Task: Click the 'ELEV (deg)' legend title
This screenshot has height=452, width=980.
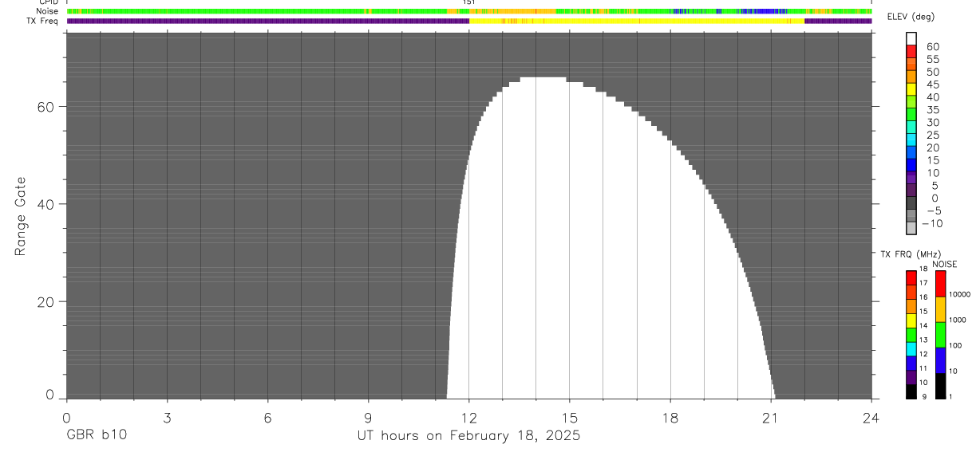Action: (911, 17)
